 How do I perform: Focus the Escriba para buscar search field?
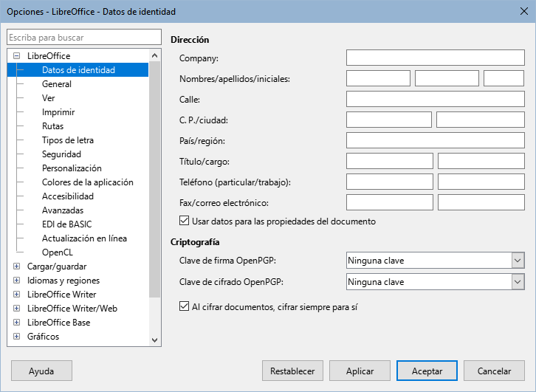coord(84,37)
